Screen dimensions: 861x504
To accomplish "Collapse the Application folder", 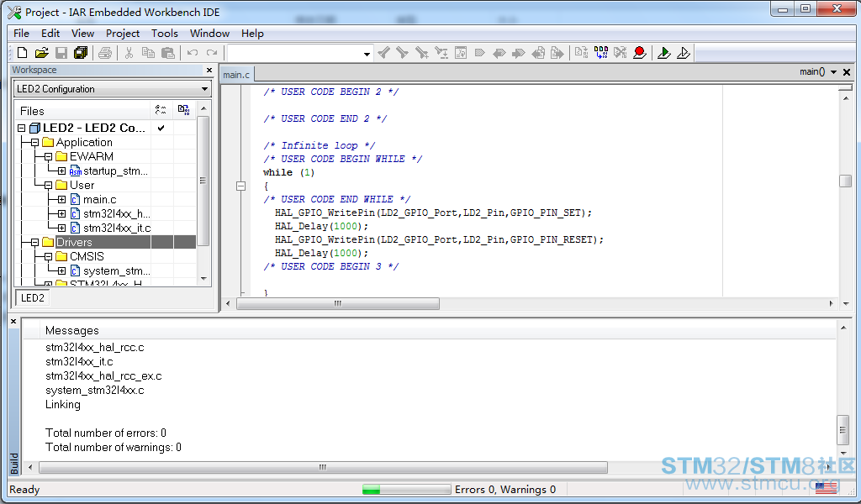I will (x=34, y=143).
